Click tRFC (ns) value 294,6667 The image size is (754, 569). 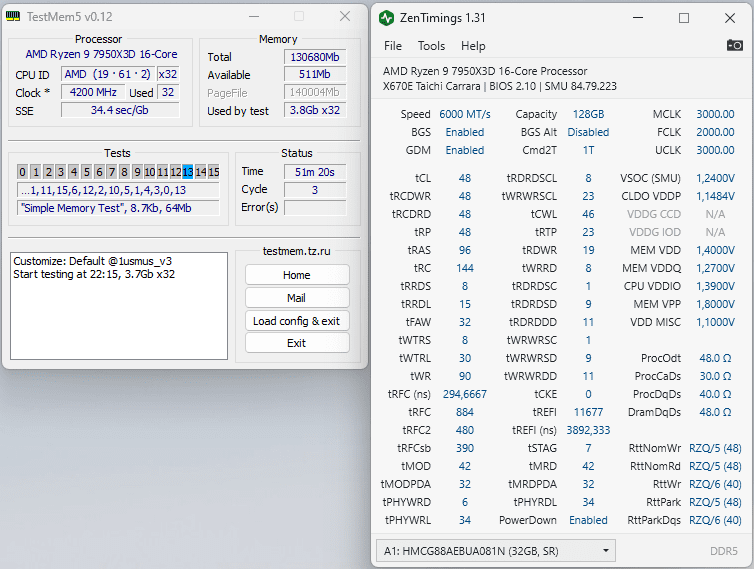click(465, 394)
